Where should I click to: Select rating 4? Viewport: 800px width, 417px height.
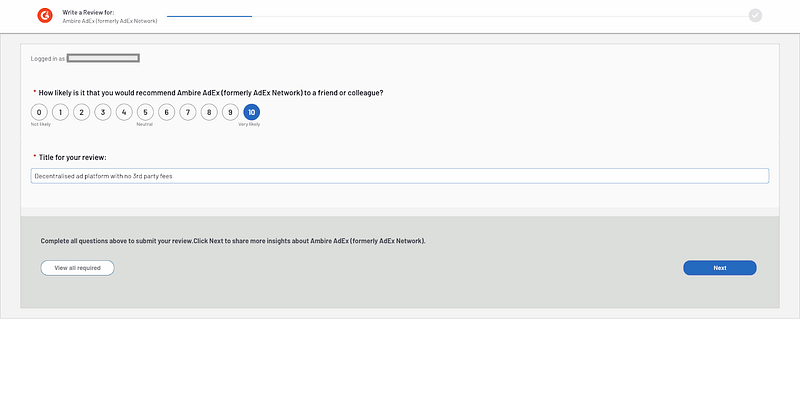124,112
